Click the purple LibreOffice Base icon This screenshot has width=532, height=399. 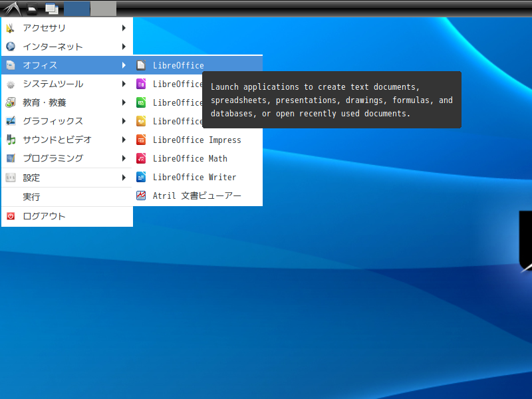click(141, 84)
